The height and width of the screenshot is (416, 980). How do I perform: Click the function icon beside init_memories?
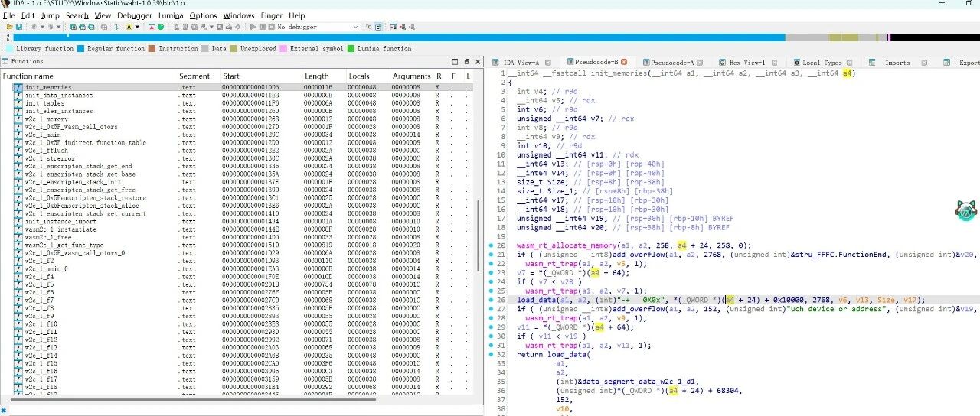(17, 87)
